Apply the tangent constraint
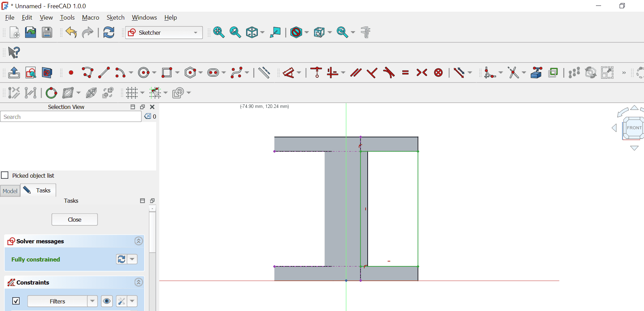 (389, 73)
